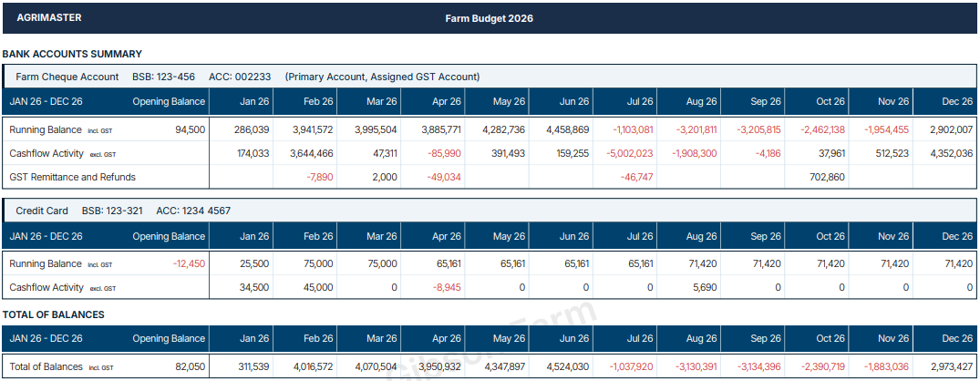Select credit card cashflow 34,500
Image resolution: width=980 pixels, height=381 pixels.
coord(253,287)
